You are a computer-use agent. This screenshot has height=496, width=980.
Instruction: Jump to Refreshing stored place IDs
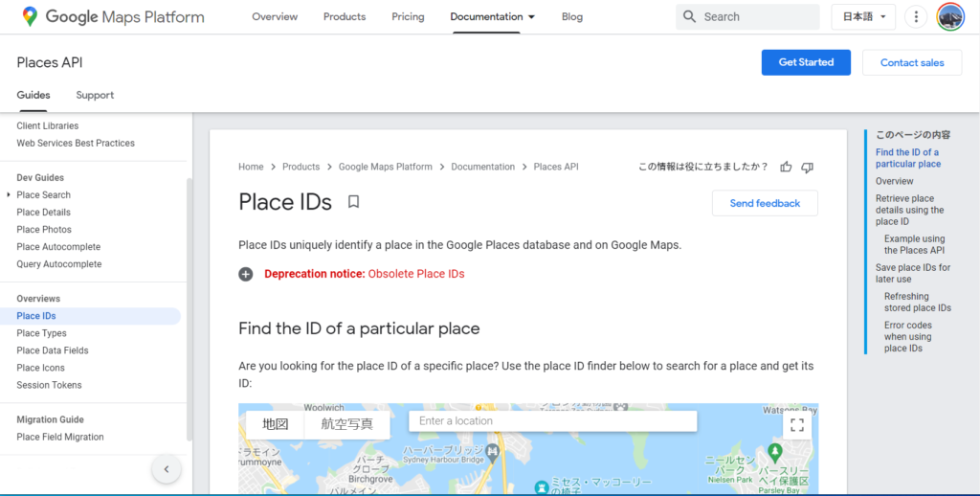tap(918, 303)
